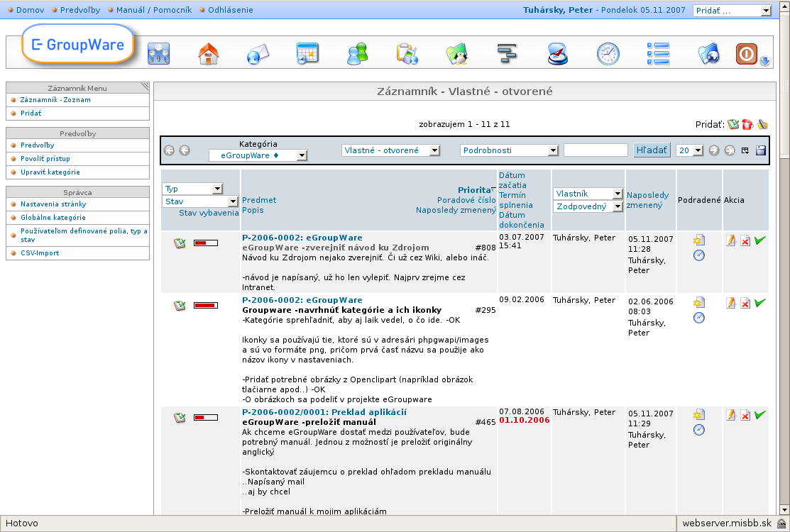
Task: Focus the search text field
Action: pyautogui.click(x=596, y=150)
